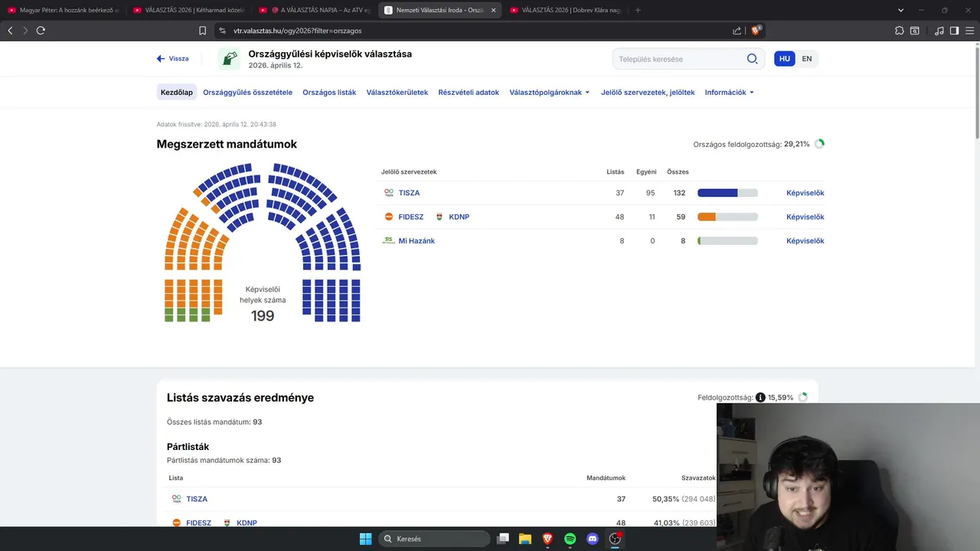Open the browser tab list chevron

(x=900, y=10)
